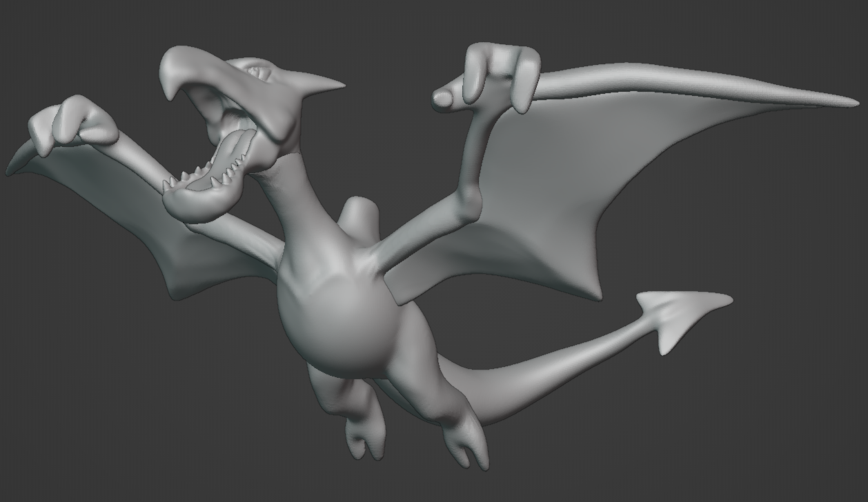Click the bump on the back behind the neck
This screenshot has width=868, height=502.
(359, 217)
